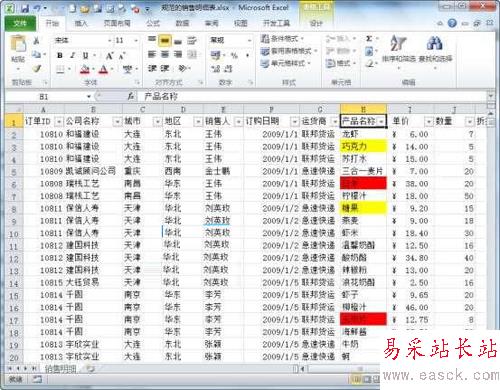Image resolution: width=500 pixels, height=390 pixels.
Task: Switch to the 公式 (Formulas) tab
Action: click(x=153, y=23)
